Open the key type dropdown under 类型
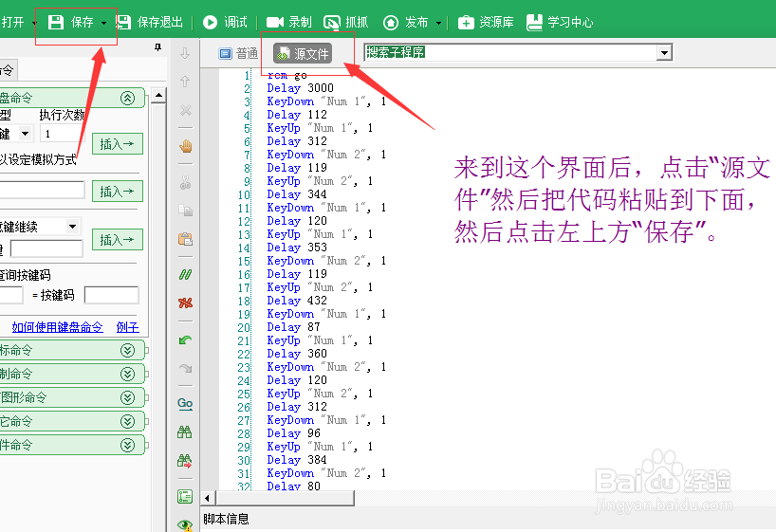Screen dimensions: 776x532 tap(25, 134)
